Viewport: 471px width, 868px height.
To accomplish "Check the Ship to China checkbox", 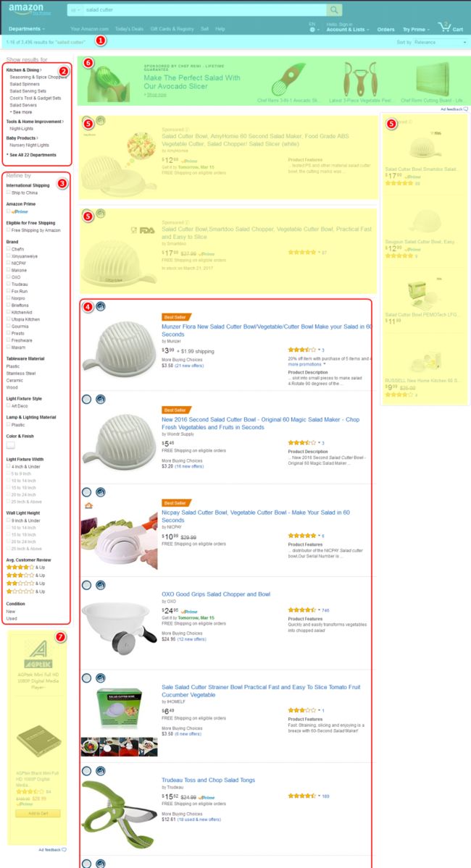I will [x=8, y=193].
